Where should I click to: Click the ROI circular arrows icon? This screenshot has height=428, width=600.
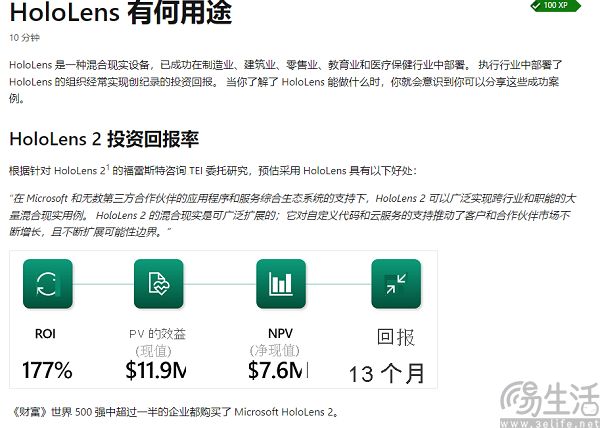point(48,284)
